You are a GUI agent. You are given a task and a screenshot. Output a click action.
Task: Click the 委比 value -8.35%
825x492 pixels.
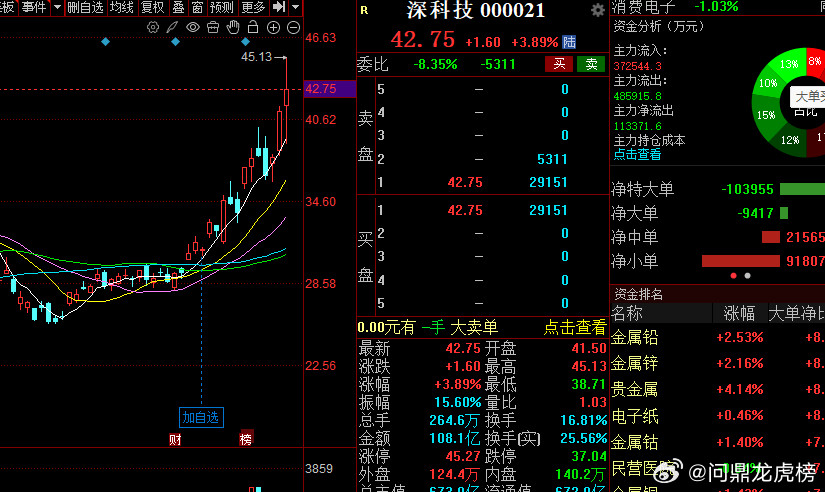pyautogui.click(x=435, y=65)
